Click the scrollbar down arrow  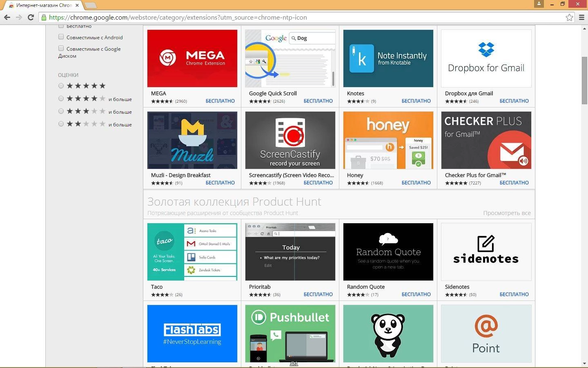click(x=584, y=364)
